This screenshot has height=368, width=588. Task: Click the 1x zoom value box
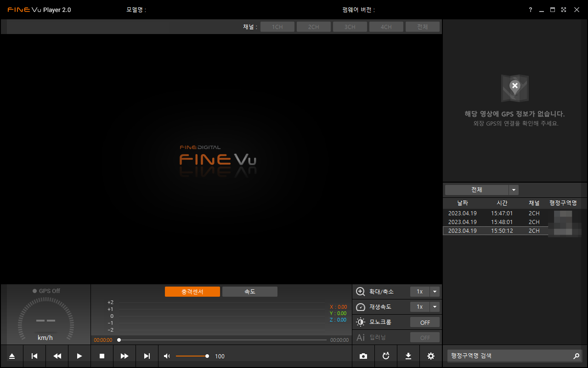(x=420, y=292)
